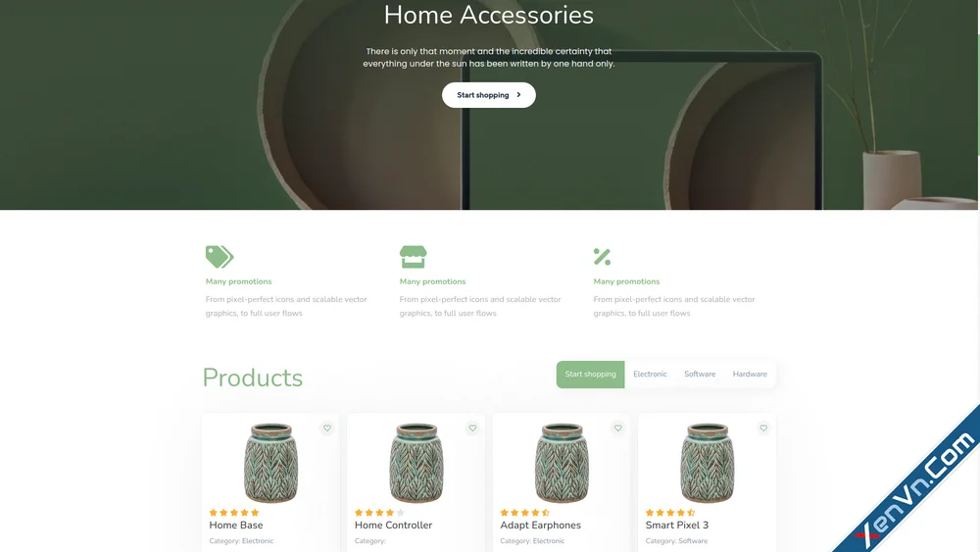Like Smart Pixel 3 with heart icon
980x552 pixels.
(x=763, y=428)
